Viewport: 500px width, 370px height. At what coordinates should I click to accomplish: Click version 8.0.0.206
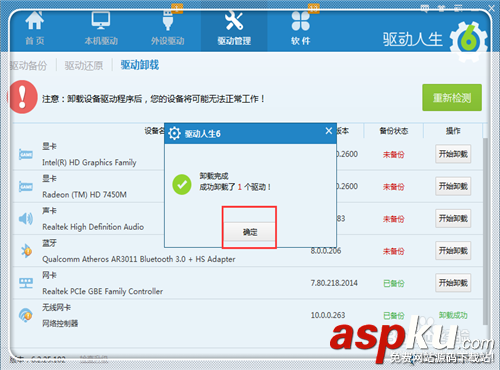pos(326,251)
